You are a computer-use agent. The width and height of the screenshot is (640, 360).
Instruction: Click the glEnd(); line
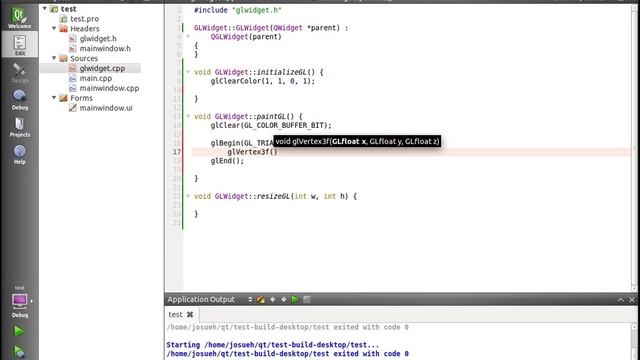pyautogui.click(x=227, y=161)
